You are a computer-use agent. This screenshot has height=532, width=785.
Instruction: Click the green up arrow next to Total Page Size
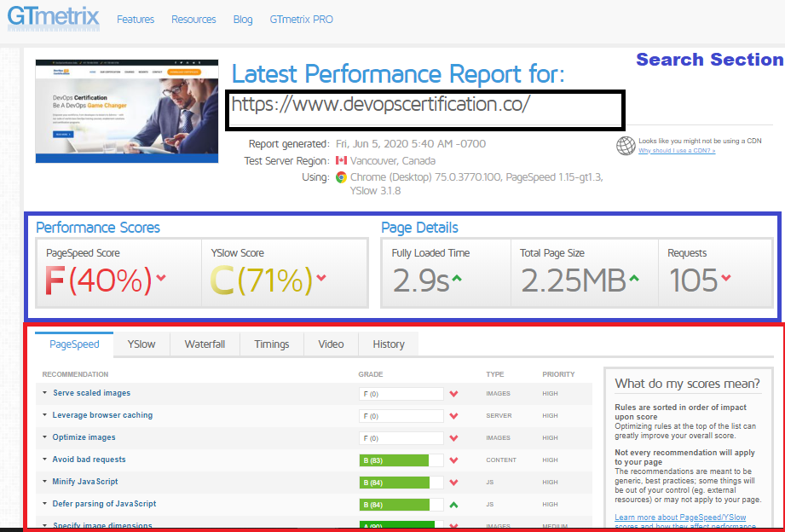tap(634, 278)
